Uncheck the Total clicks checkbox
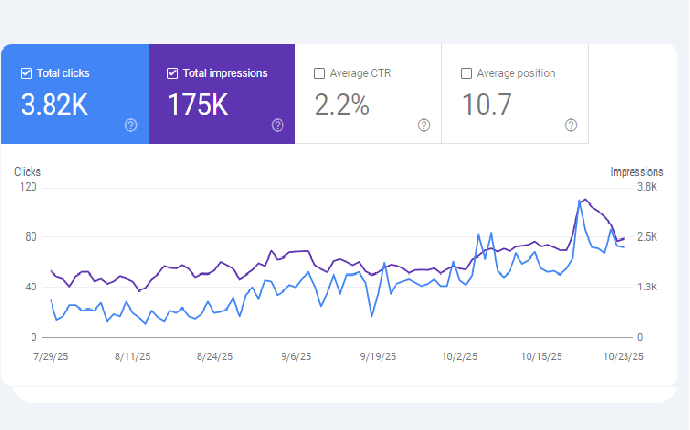 point(26,73)
